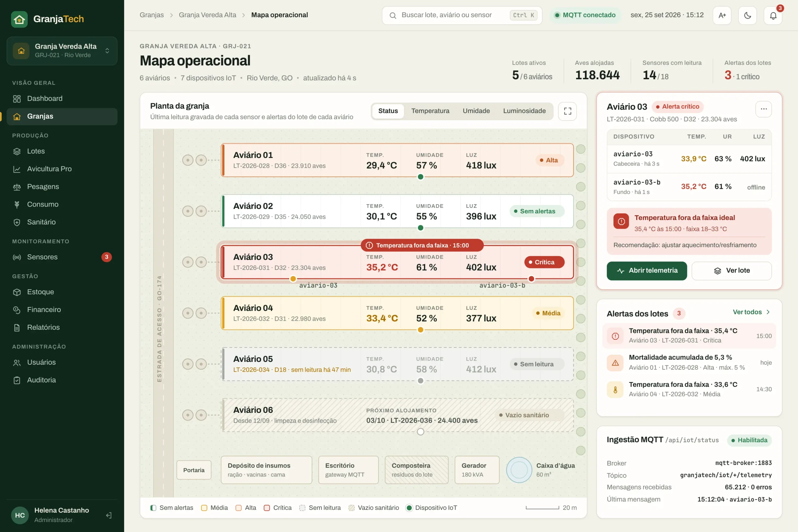
Task: Open Dashboard from the sidebar
Action: [62, 98]
